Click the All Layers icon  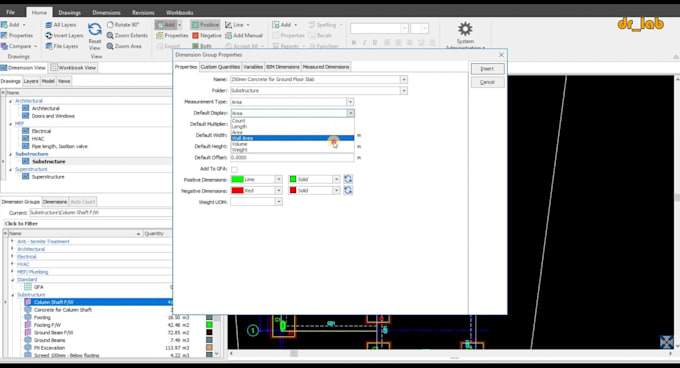point(49,25)
